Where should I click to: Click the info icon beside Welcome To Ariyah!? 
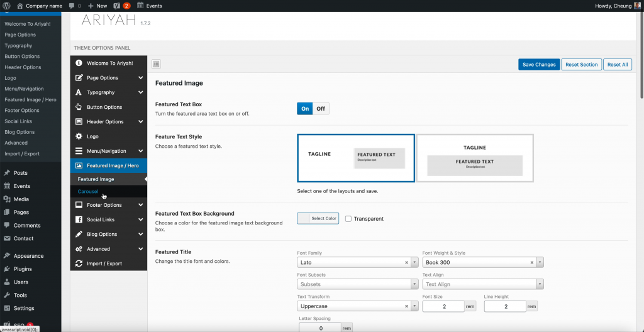pos(79,64)
